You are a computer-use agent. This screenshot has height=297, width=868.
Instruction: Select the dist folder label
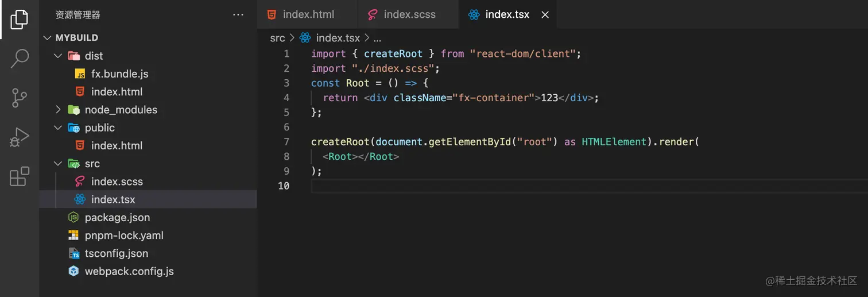(x=94, y=56)
